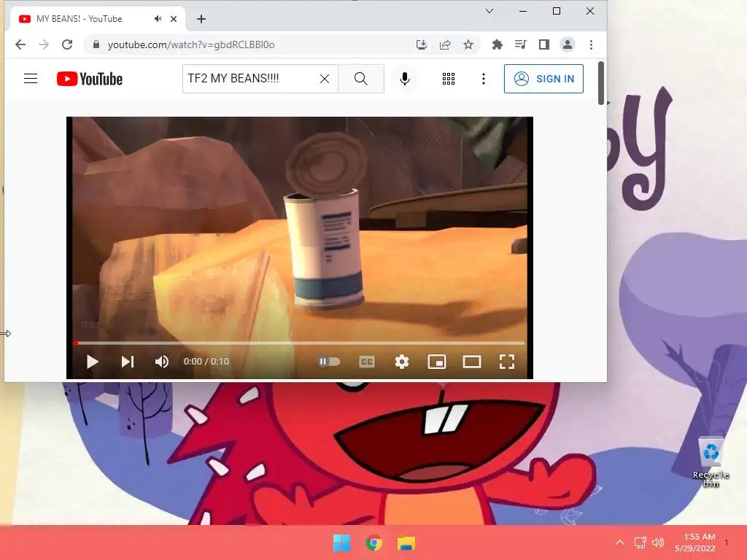Open the YouTube hamburger guide menu

[x=31, y=79]
